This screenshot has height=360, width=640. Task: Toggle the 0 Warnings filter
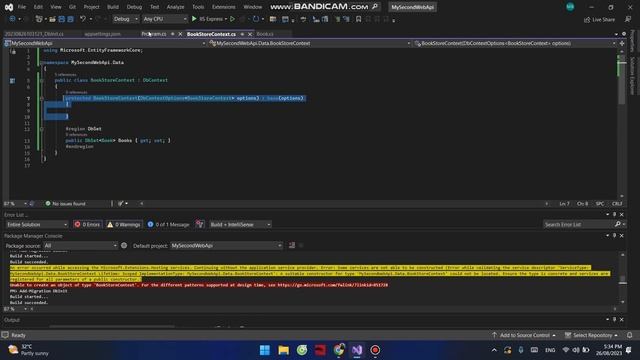click(x=124, y=224)
